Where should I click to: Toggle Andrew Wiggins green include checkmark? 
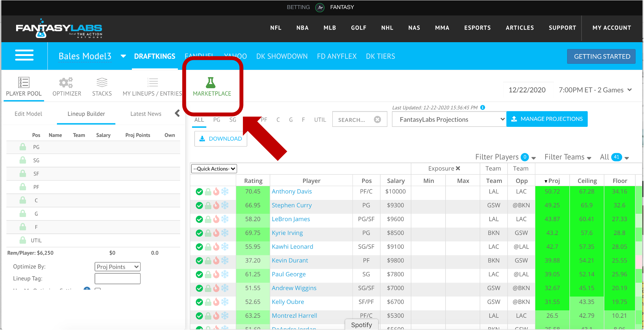pos(199,289)
